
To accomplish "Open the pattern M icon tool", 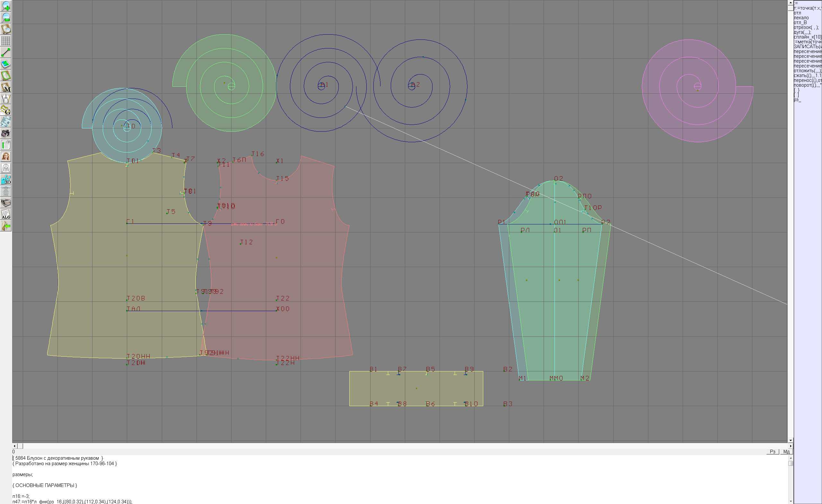I will [x=6, y=87].
